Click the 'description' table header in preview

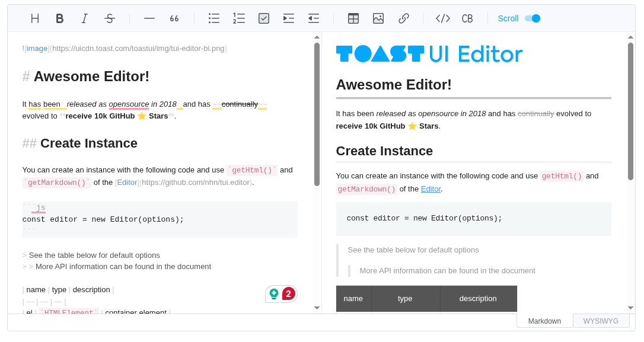click(x=478, y=299)
